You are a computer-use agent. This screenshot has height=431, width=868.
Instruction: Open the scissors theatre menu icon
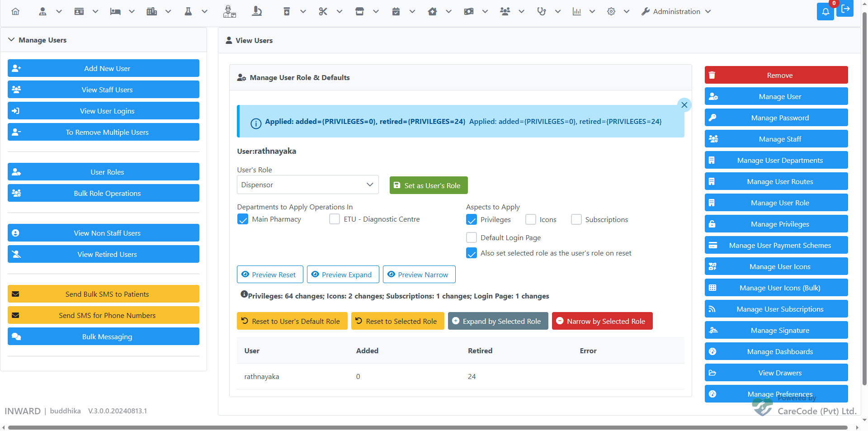pos(323,12)
